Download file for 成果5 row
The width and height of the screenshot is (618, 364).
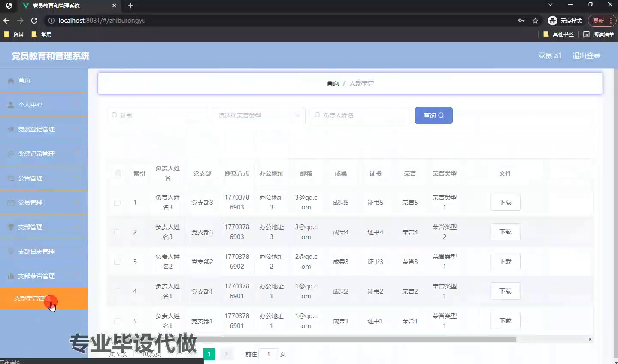point(505,202)
